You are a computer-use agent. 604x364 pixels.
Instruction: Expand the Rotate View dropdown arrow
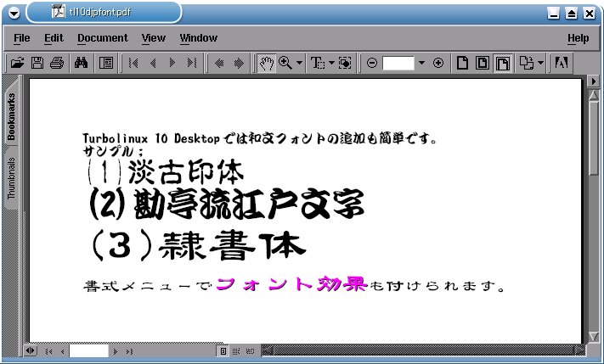tap(540, 63)
